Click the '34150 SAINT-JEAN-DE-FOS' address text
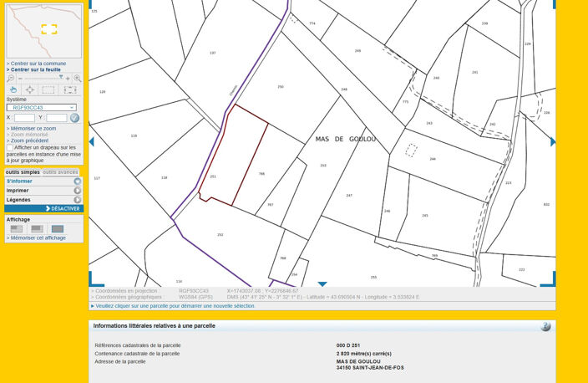The image size is (588, 383). click(370, 368)
